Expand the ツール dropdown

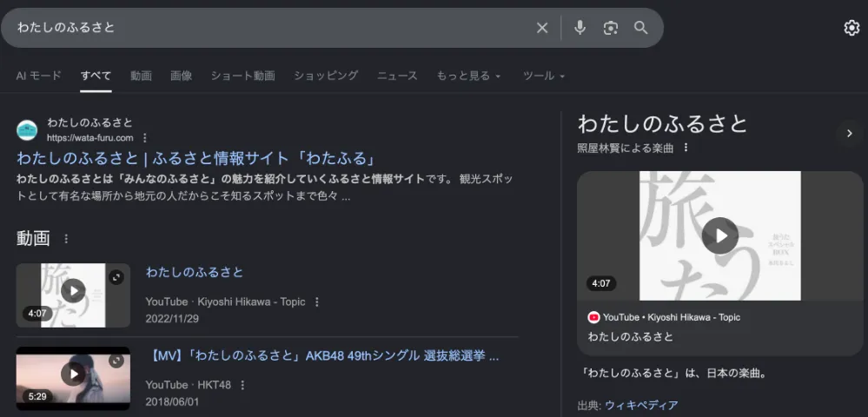click(x=544, y=76)
